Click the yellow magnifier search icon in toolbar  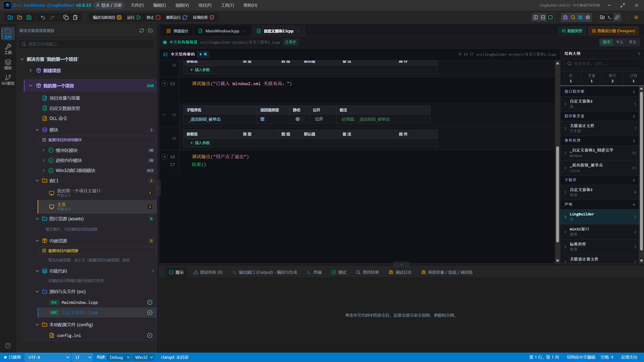[573, 17]
